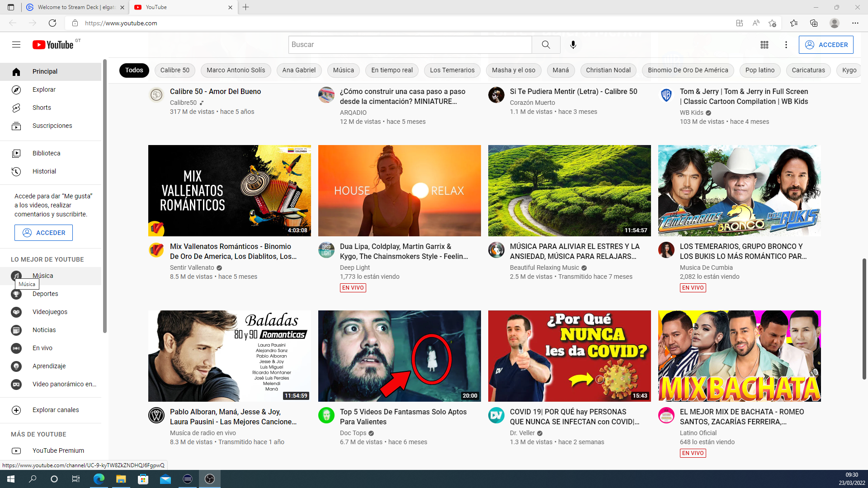
Task: Click the voice search microphone icon
Action: (573, 45)
